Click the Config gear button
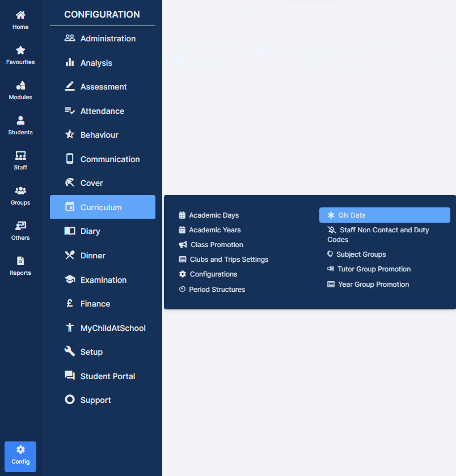The height and width of the screenshot is (476, 456). pos(20,457)
